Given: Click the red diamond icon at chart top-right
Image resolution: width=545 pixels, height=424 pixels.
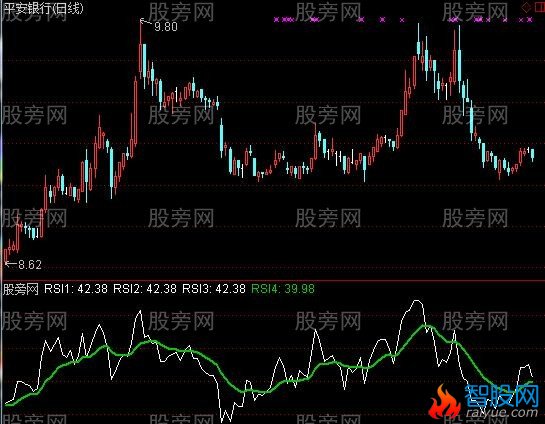Looking at the screenshot, I should click(x=526, y=8).
